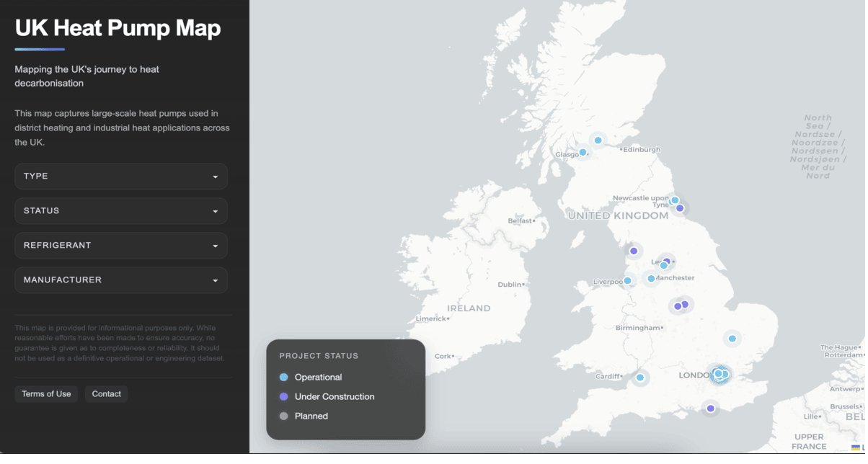Viewport: 868px width, 464px height.
Task: Select the operational marker beside Manchester label
Action: (652, 279)
